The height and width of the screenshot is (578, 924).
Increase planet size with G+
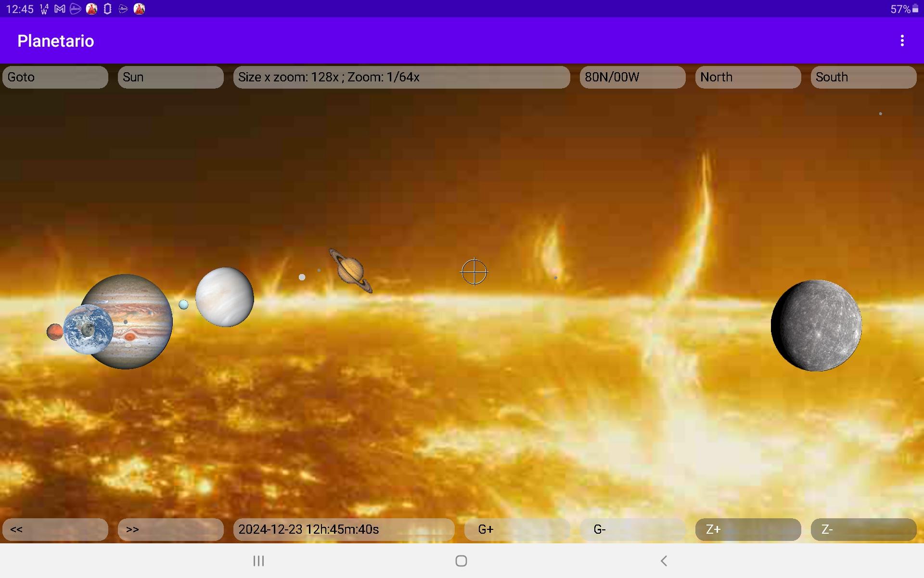pos(517,529)
